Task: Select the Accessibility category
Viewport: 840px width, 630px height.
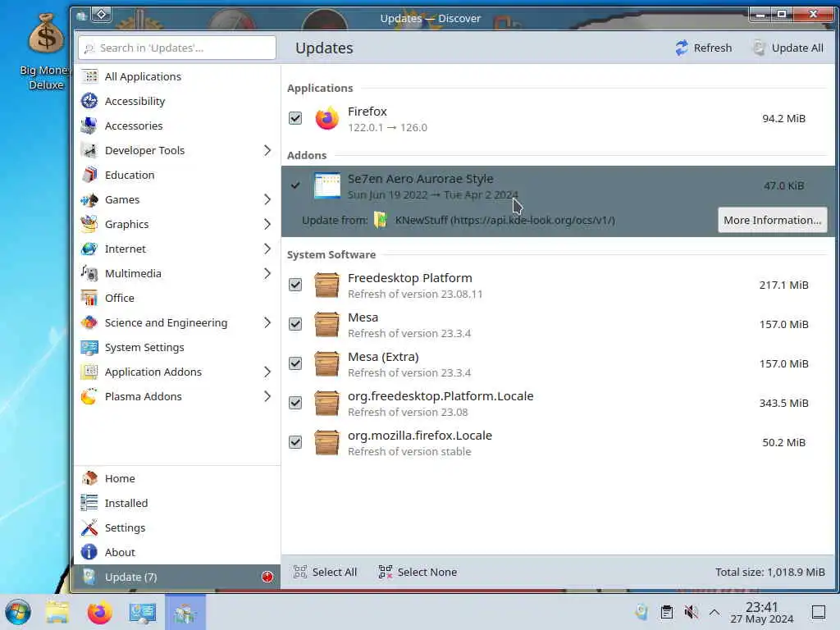Action: [x=177, y=101]
